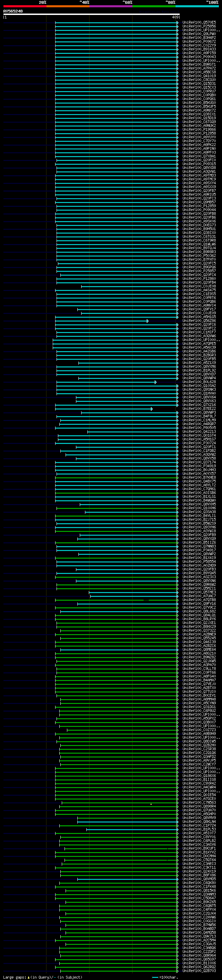
Task: Select the UniRef100_Q7XZ16 label
Action: 199,405
